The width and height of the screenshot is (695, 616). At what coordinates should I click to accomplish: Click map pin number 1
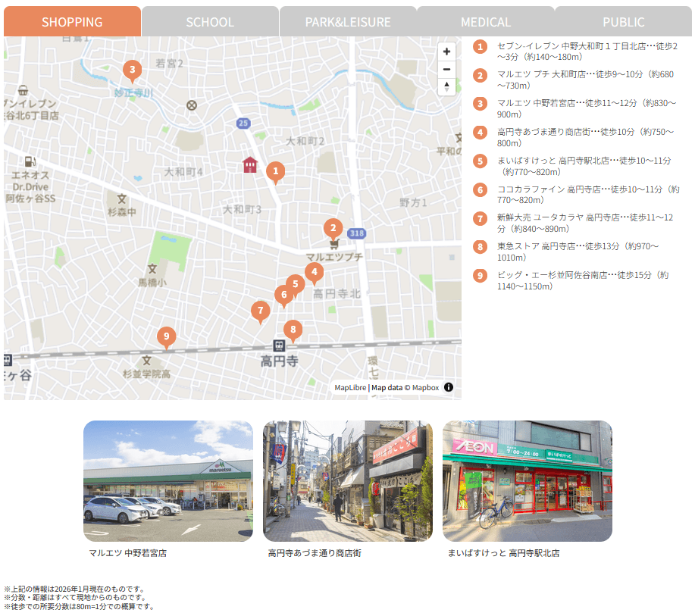[276, 173]
